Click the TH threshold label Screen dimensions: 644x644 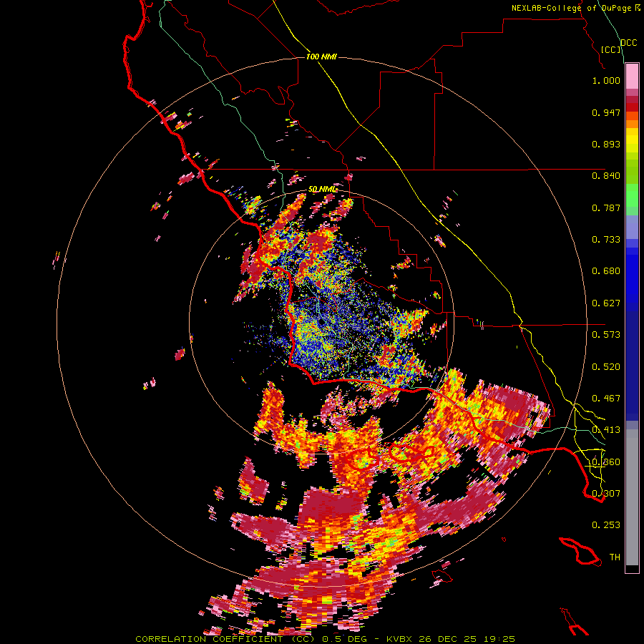615,557
